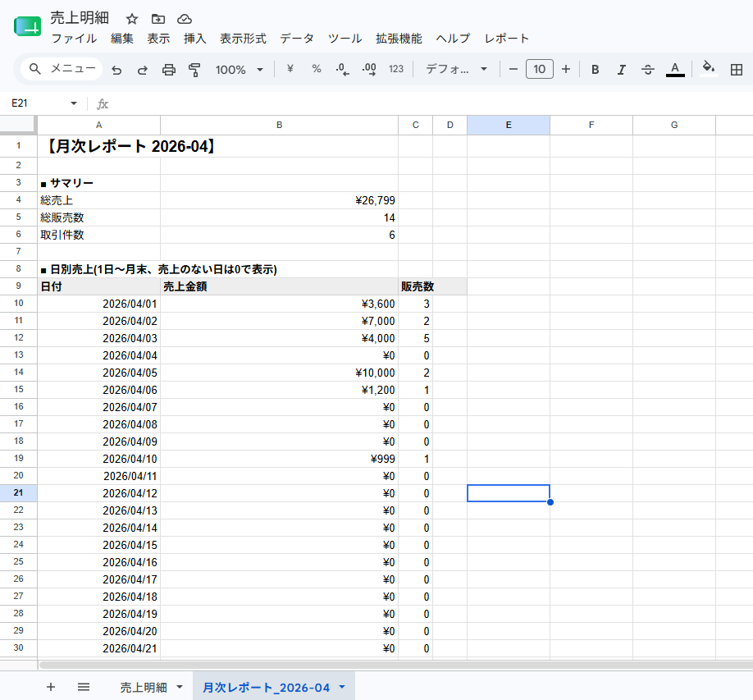Click the formula bar fx area
The width and height of the screenshot is (753, 700).
[x=103, y=103]
